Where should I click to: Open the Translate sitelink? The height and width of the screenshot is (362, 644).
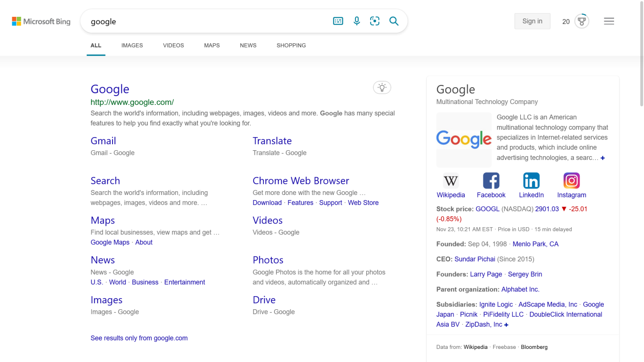pos(272,141)
